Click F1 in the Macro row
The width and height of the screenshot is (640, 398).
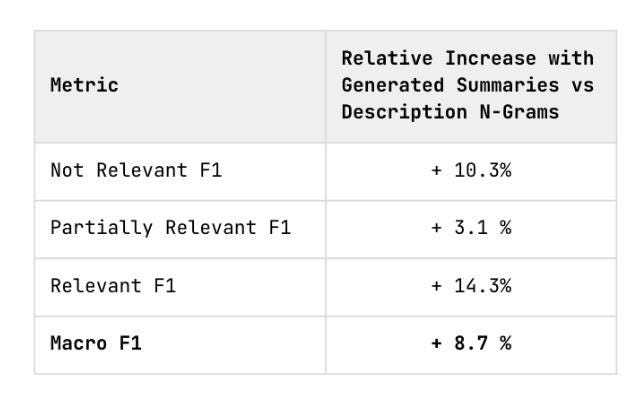(130, 343)
